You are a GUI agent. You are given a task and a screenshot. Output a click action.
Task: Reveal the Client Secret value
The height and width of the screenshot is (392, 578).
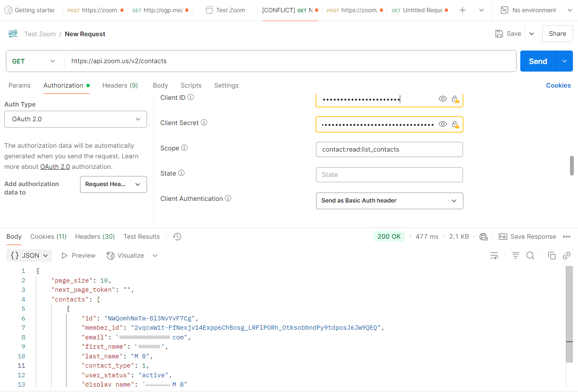click(443, 124)
